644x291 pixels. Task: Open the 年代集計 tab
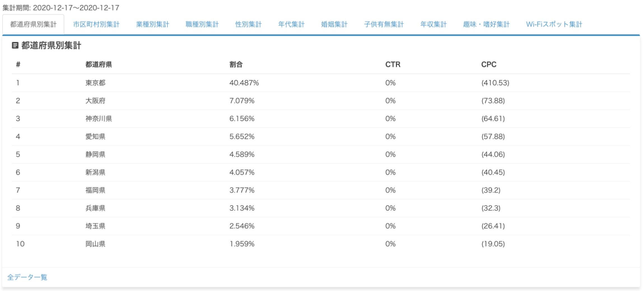point(291,24)
